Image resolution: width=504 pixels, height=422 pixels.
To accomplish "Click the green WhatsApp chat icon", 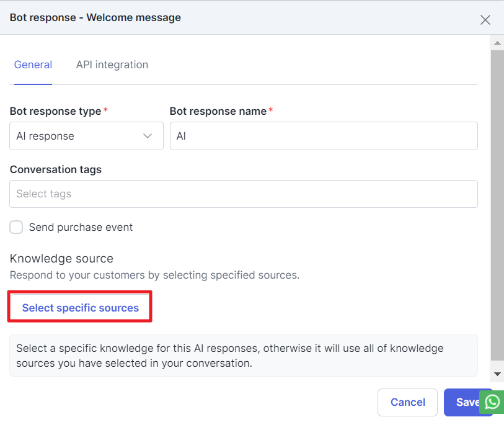I will coord(492,402).
